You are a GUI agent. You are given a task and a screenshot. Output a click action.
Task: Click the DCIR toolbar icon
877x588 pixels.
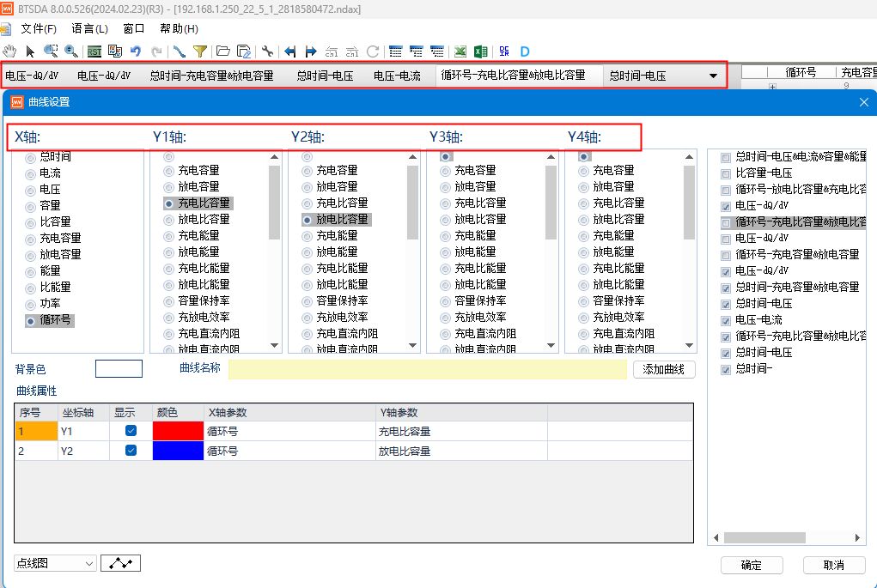(x=504, y=52)
